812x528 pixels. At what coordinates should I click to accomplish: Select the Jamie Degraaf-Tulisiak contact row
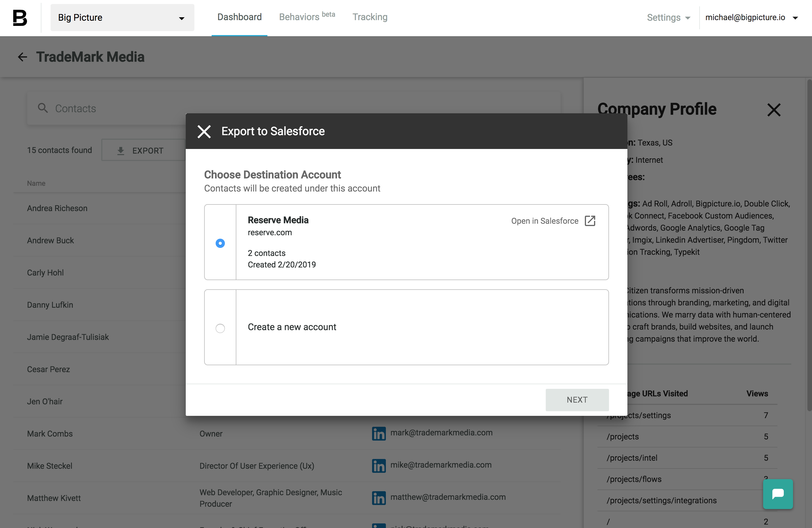click(x=99, y=337)
